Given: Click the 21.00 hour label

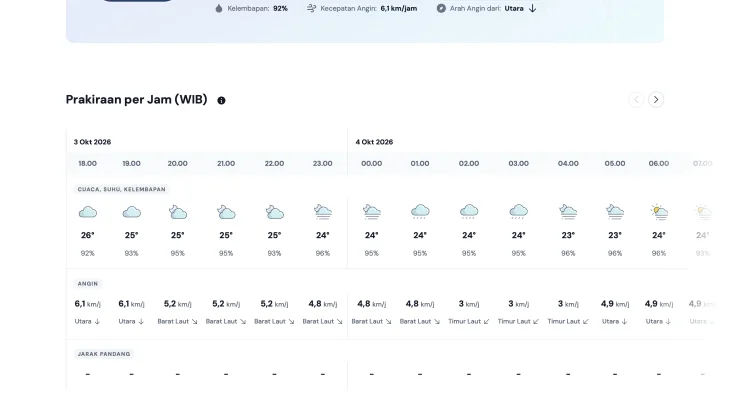Looking at the screenshot, I should point(226,164).
